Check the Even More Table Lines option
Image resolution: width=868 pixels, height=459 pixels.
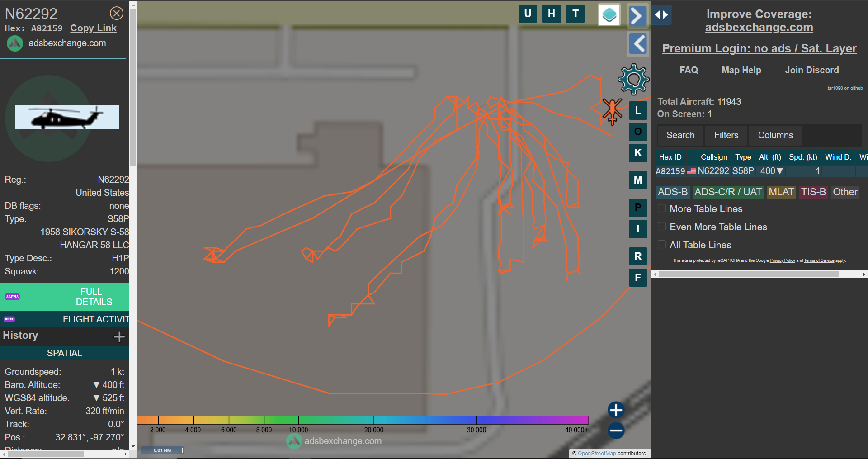tap(662, 227)
